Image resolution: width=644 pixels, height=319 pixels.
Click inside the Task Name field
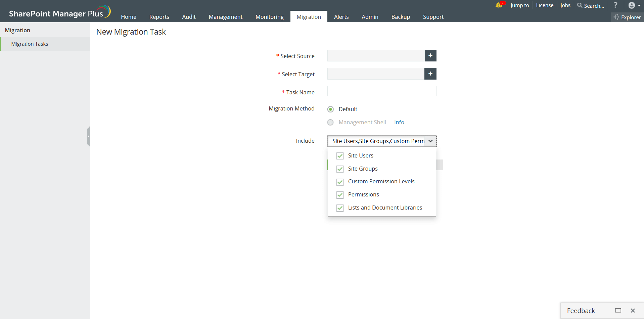point(381,91)
